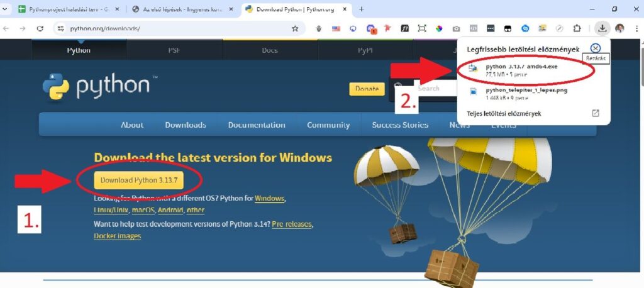644x288 pixels.
Task: Close the Az első lépések tab
Action: point(230,9)
